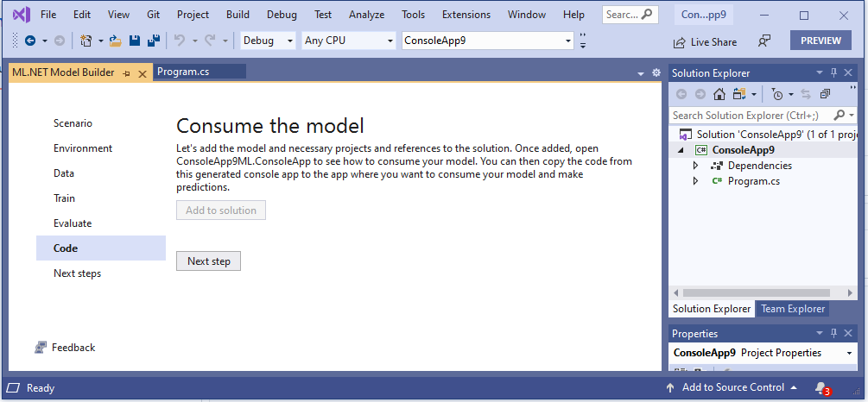Open the Git menu
868x402 pixels.
pyautogui.click(x=154, y=15)
